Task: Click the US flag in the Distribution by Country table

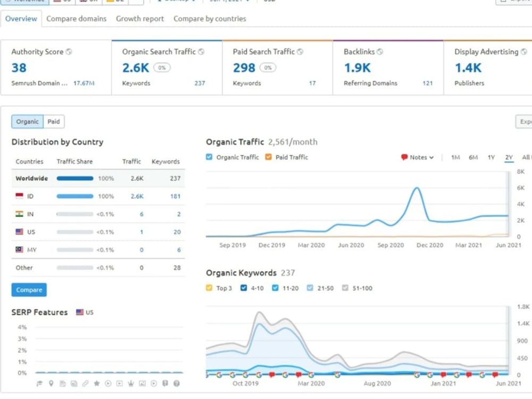Action: coord(19,232)
